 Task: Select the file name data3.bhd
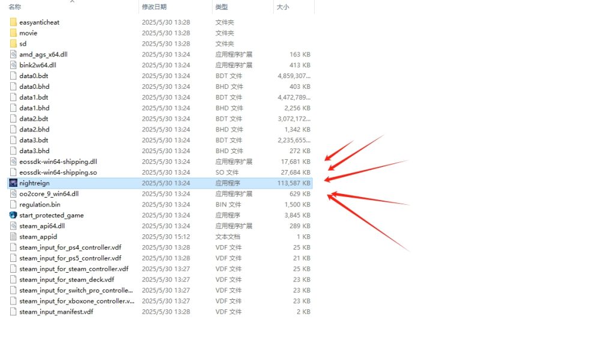(x=34, y=151)
